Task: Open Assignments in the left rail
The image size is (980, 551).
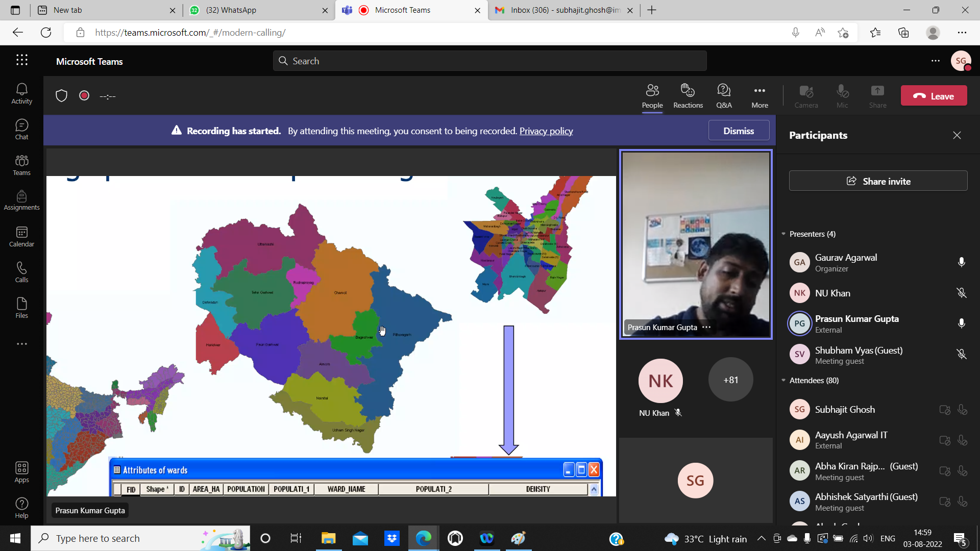Action: point(21,201)
